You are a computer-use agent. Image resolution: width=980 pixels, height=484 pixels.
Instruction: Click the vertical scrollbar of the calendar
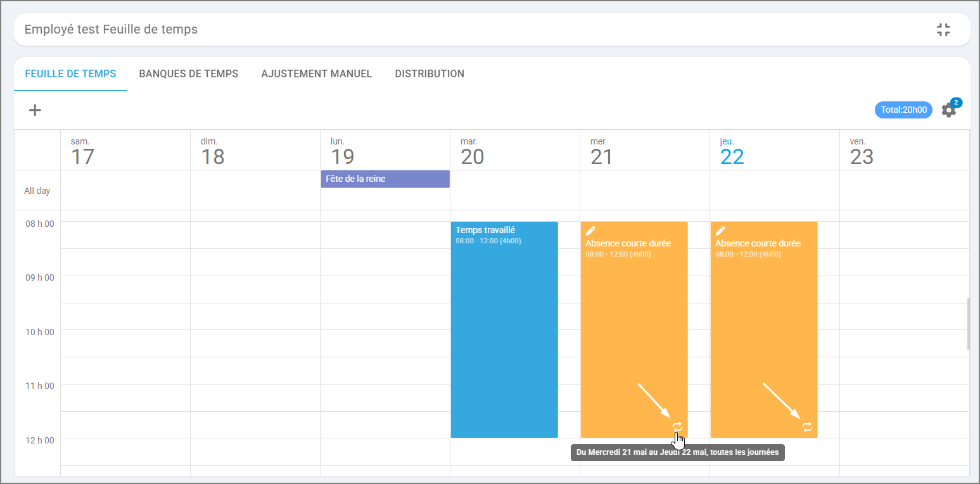pos(967,324)
